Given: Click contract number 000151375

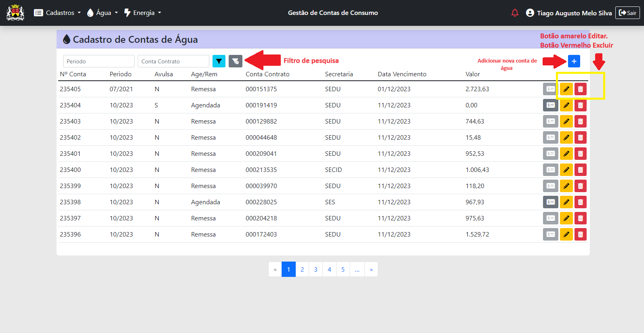Looking at the screenshot, I should coord(261,89).
